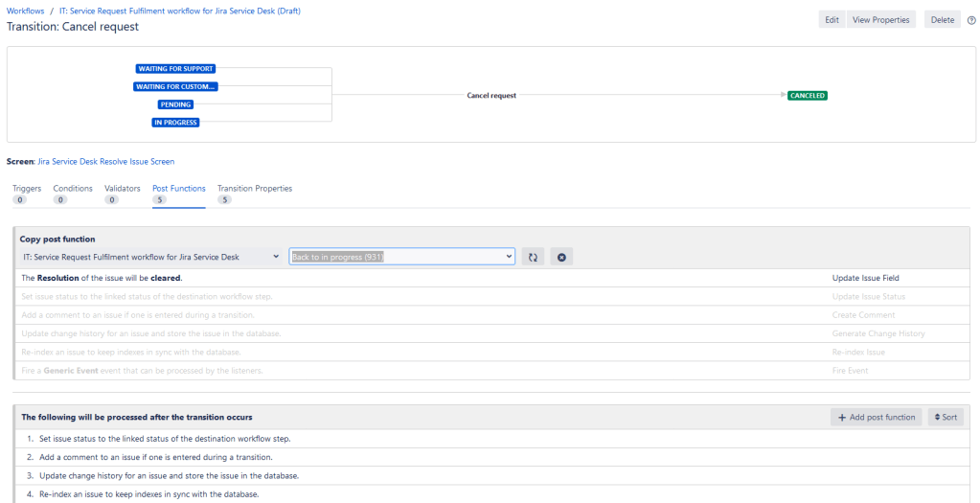Click the Edit button
The image size is (980, 503).
[832, 20]
